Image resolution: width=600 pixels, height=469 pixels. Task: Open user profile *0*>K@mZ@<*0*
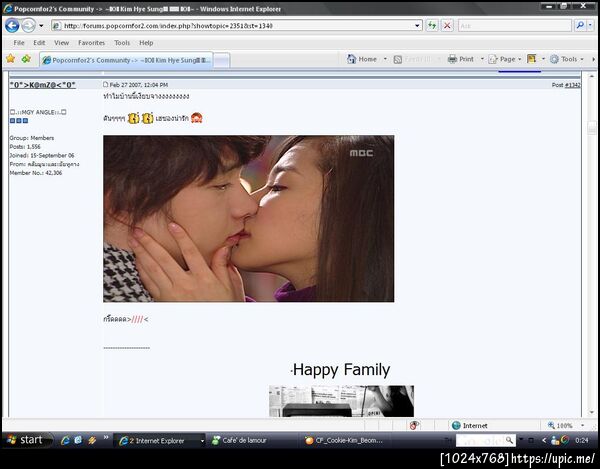tap(42, 85)
